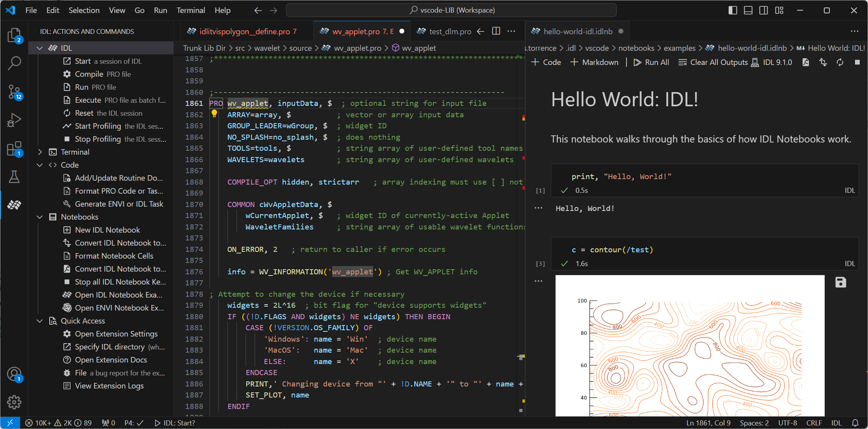Click the lightbulb code action icon
Screen dimensions: 868x429
[214, 114]
